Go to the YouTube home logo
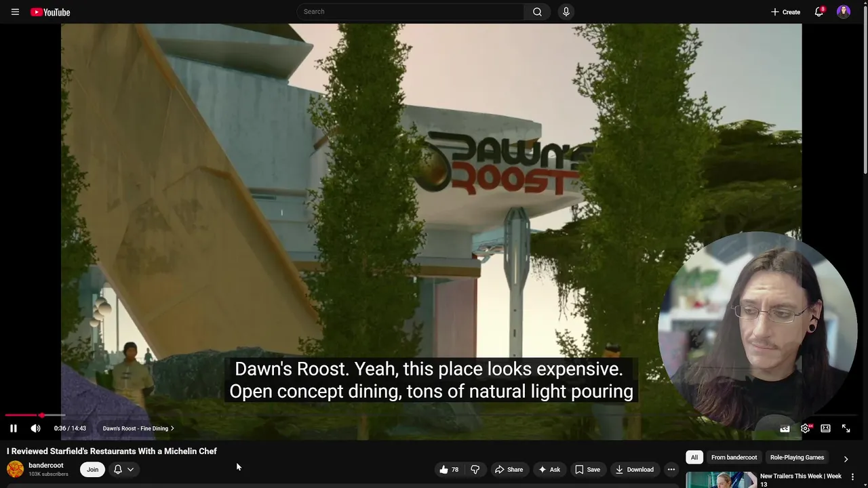 coord(50,12)
